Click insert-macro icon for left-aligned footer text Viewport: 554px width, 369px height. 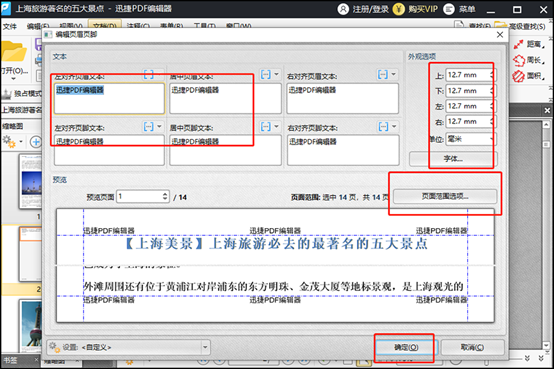click(149, 127)
